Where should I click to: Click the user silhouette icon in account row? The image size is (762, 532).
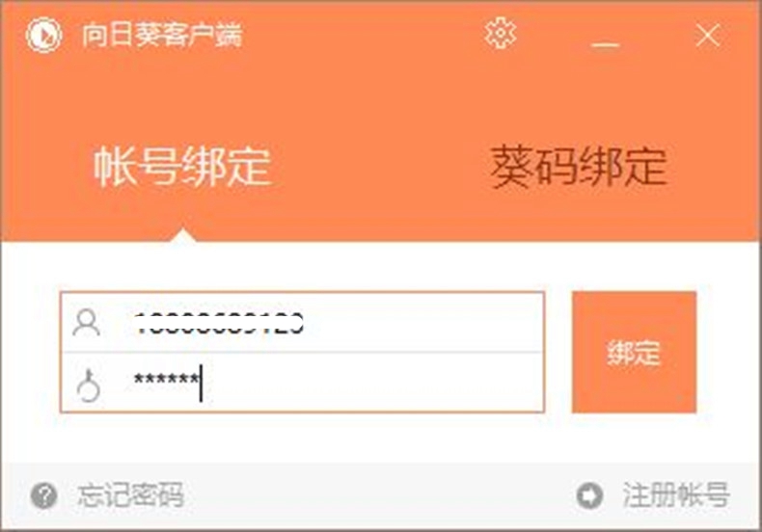(x=87, y=323)
